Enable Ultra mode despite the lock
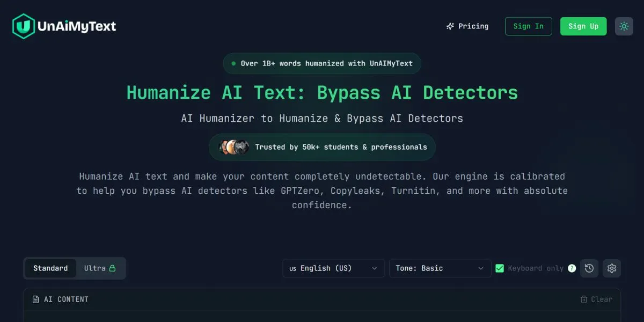 [x=100, y=268]
